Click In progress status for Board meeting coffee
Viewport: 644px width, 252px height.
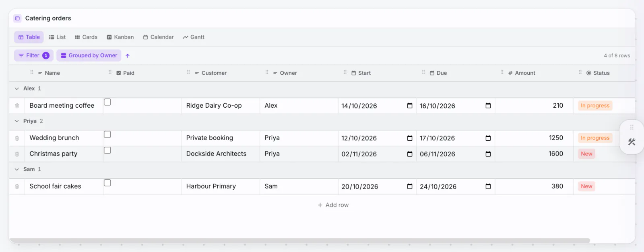pos(595,106)
